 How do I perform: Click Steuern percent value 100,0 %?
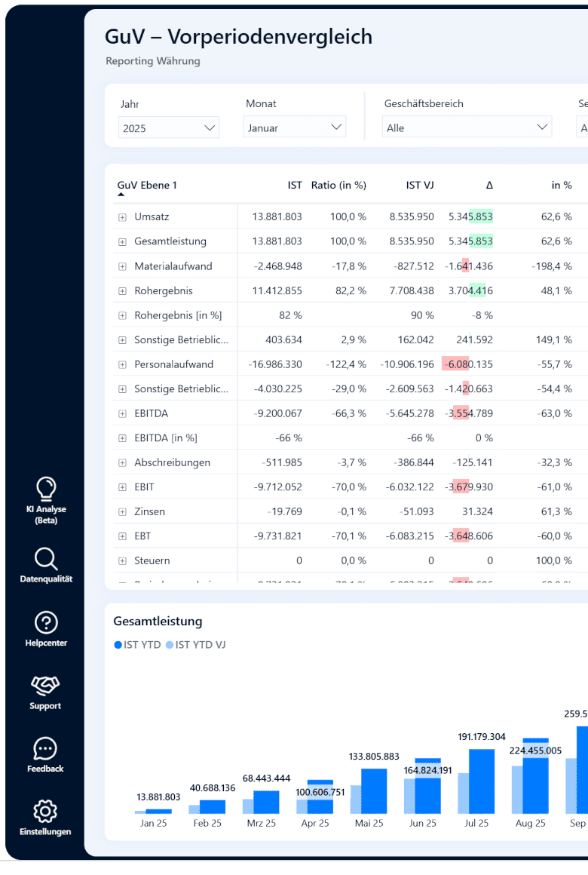(554, 560)
